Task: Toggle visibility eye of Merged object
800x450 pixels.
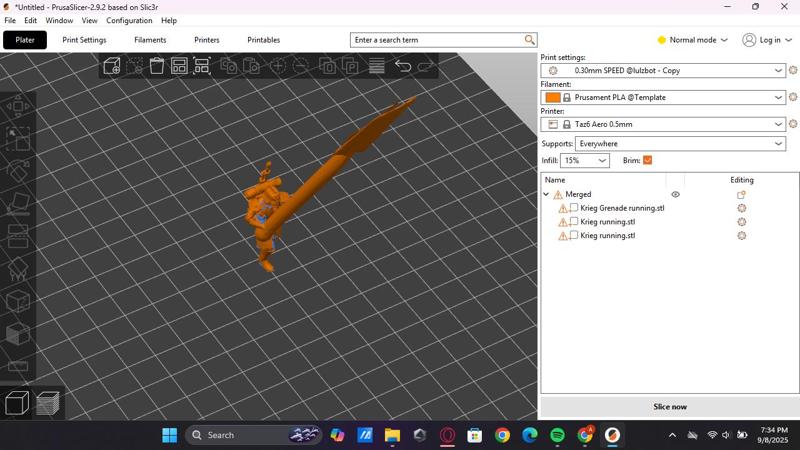Action: click(676, 194)
